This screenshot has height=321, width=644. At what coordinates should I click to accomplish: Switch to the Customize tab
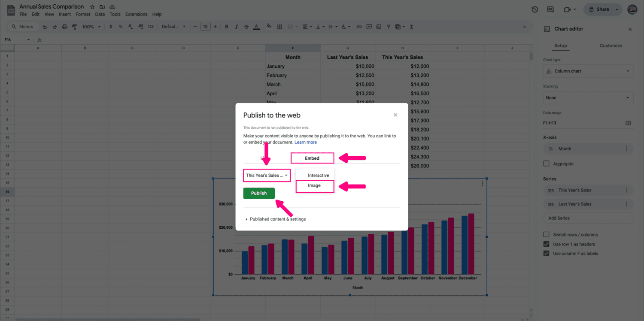611,45
